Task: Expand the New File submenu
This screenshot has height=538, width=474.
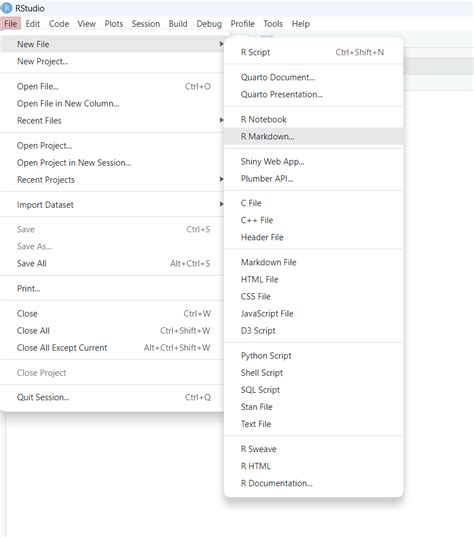Action: 113,44
